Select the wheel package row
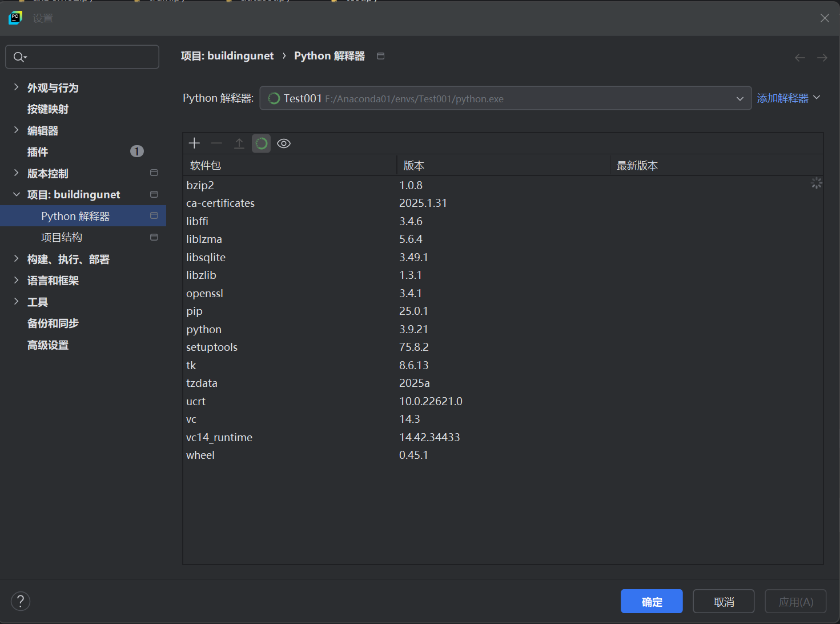 (503, 455)
